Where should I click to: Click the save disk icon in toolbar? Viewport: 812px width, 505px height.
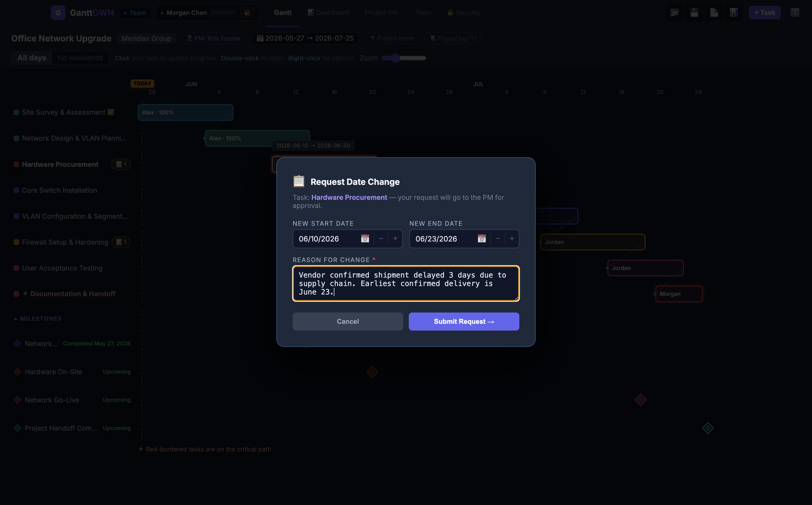point(694,13)
